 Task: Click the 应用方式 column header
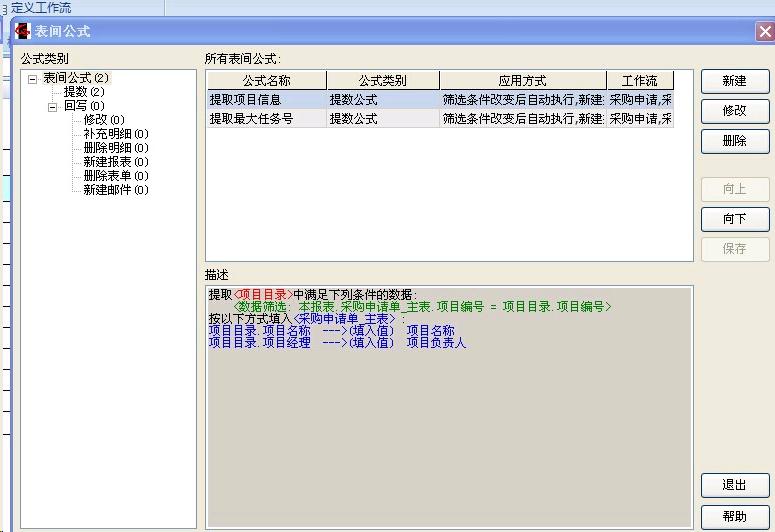pyautogui.click(x=522, y=80)
